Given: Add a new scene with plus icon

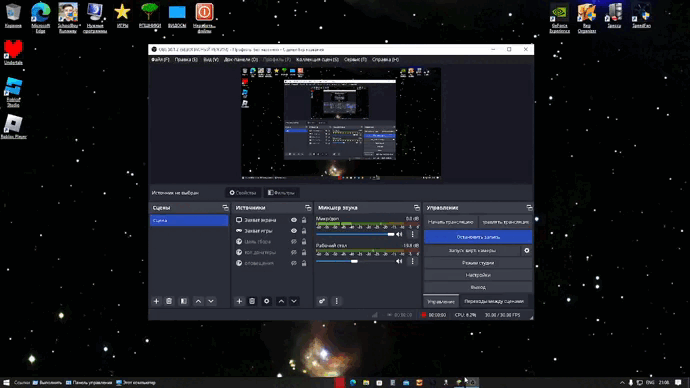Looking at the screenshot, I should click(156, 301).
